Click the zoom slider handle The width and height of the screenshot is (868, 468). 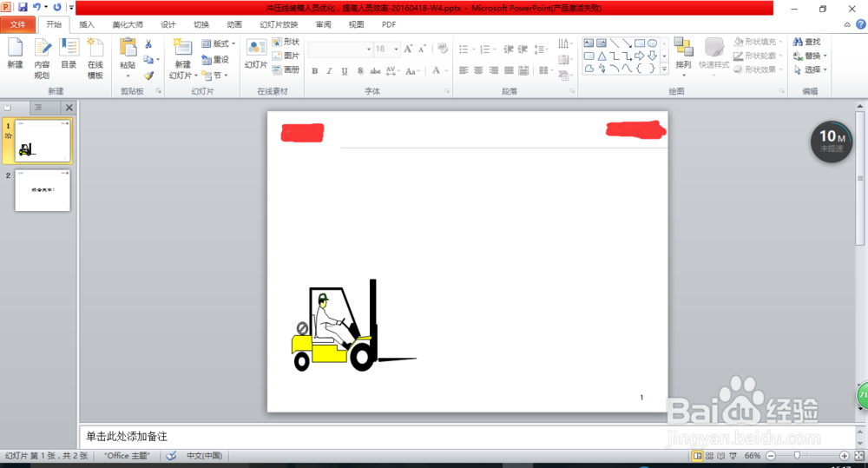(x=797, y=455)
